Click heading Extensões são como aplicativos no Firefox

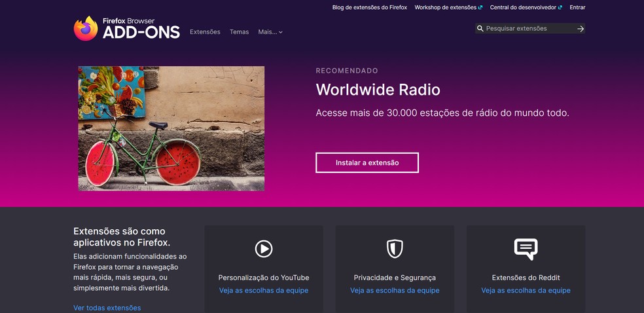[x=122, y=236]
